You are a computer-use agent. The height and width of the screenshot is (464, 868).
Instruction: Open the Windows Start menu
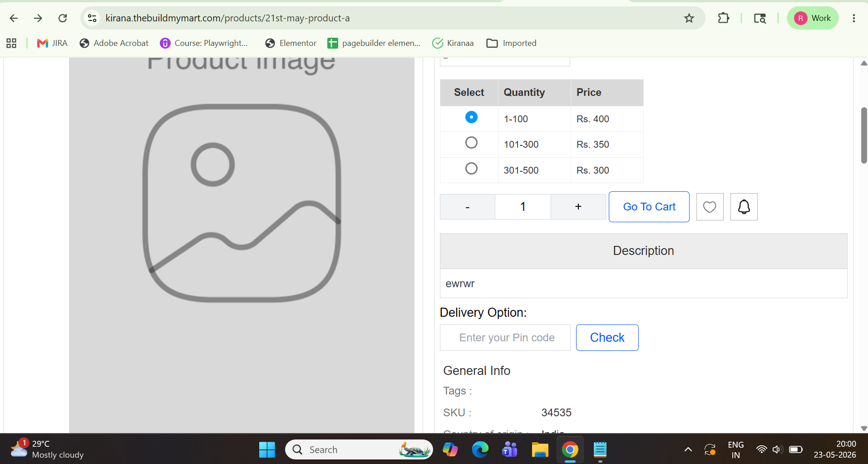point(267,450)
